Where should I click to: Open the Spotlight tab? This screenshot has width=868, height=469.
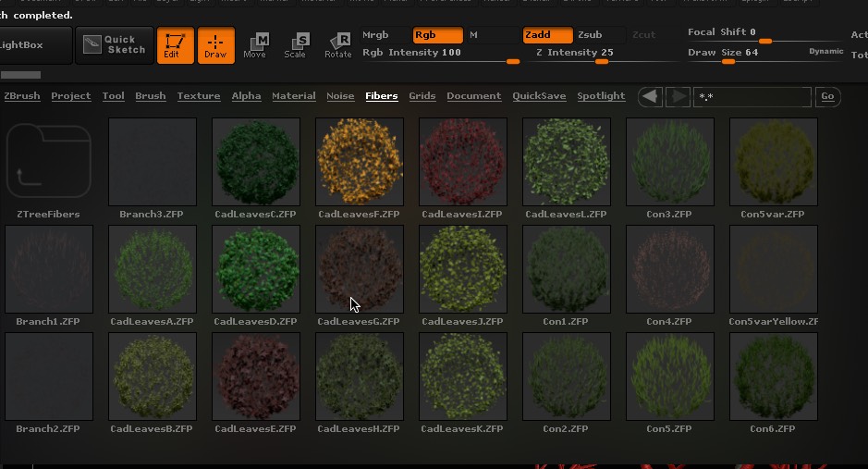[601, 96]
